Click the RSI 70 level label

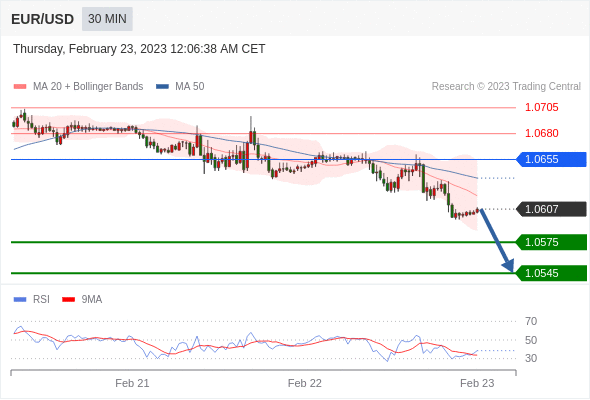click(x=531, y=321)
